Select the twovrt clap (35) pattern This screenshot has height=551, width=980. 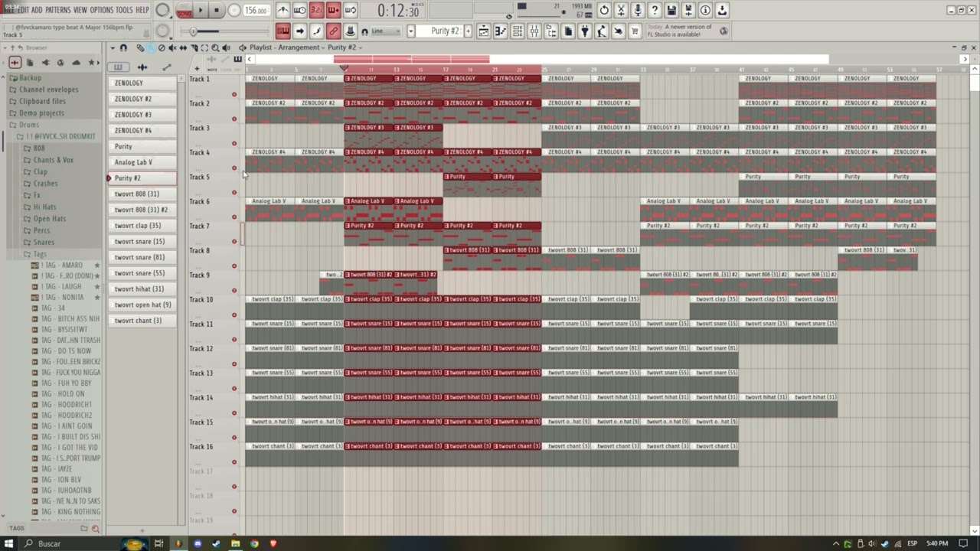point(142,226)
